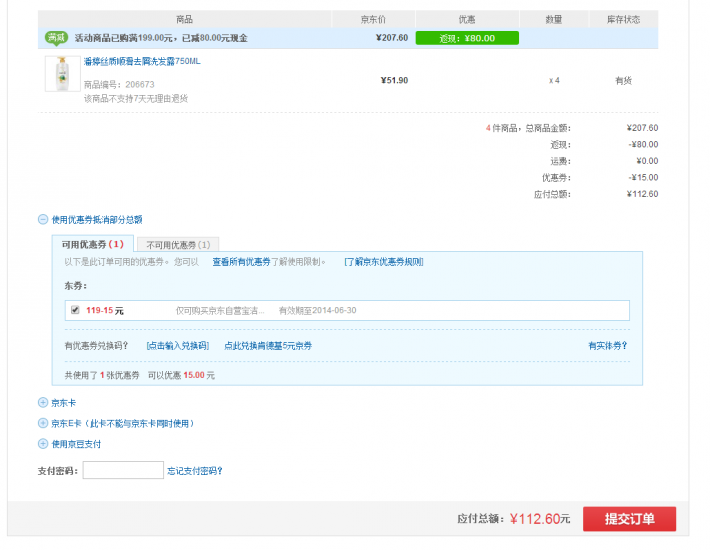Switch to the 可用优惠券 tab

(92, 244)
